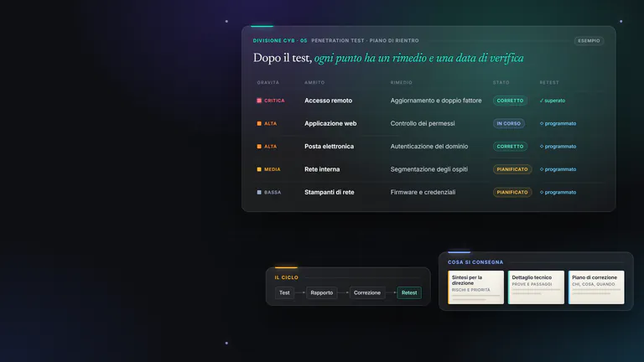644x362 pixels.
Task: Click the ESEMPIO badge
Action: point(589,40)
